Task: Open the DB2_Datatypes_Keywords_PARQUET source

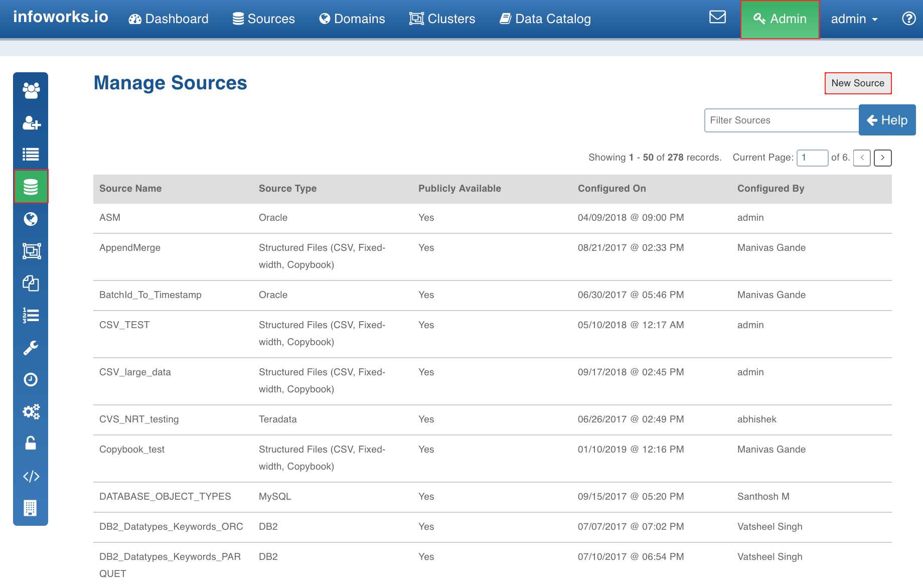Action: coord(170,565)
